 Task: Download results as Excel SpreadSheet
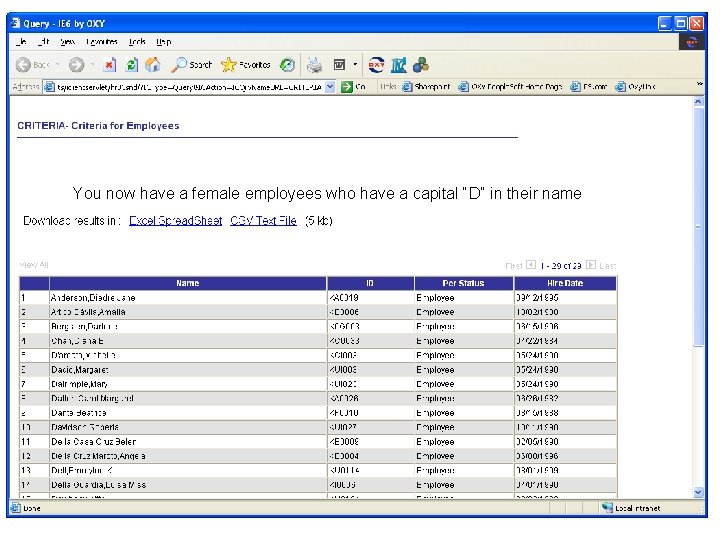click(x=175, y=221)
